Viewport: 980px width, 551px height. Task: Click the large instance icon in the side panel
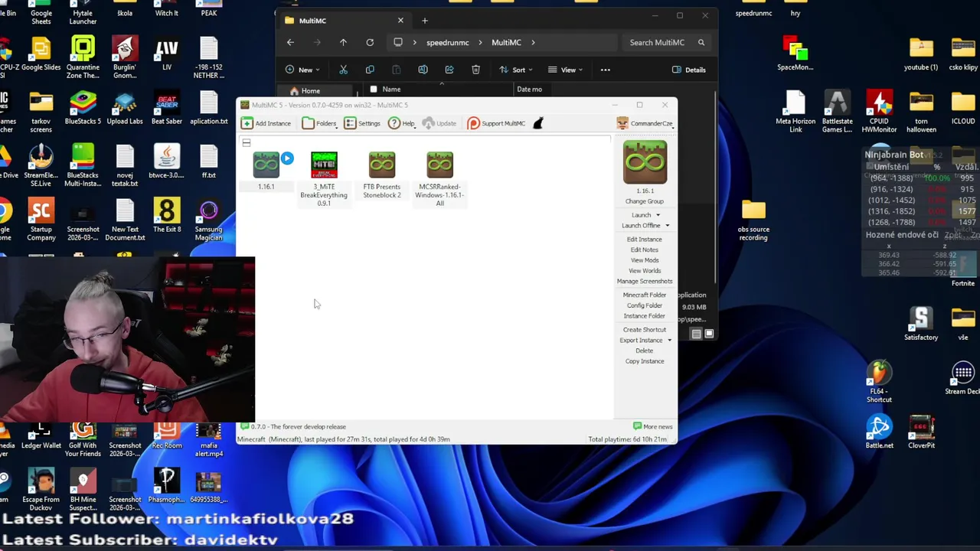[x=645, y=162]
